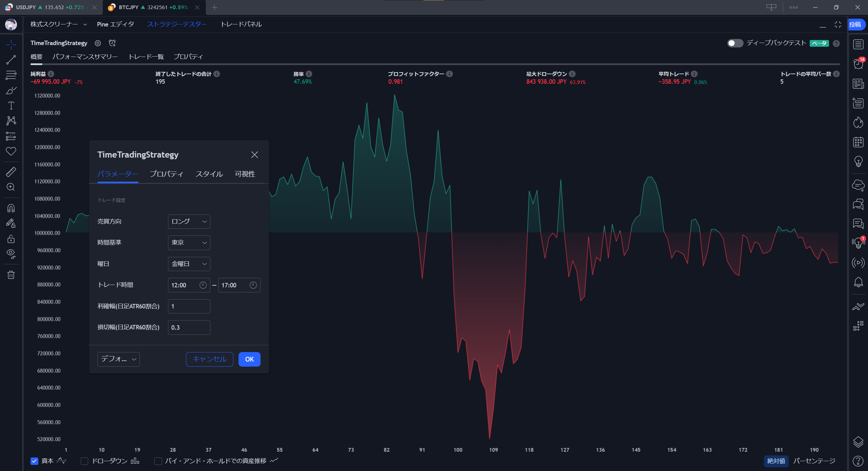Expand the 曜日 金曜日 dropdown
Screen dimensions: 868x471
189,264
